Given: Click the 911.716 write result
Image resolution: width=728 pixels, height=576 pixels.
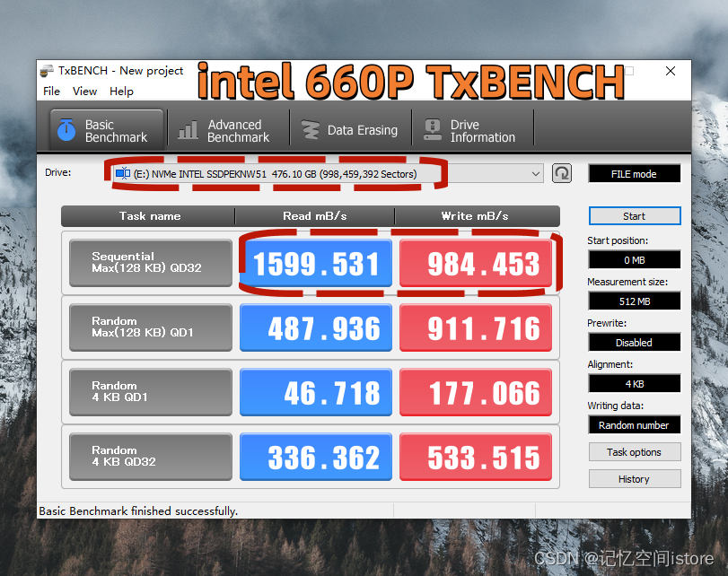Looking at the screenshot, I should click(x=476, y=327).
